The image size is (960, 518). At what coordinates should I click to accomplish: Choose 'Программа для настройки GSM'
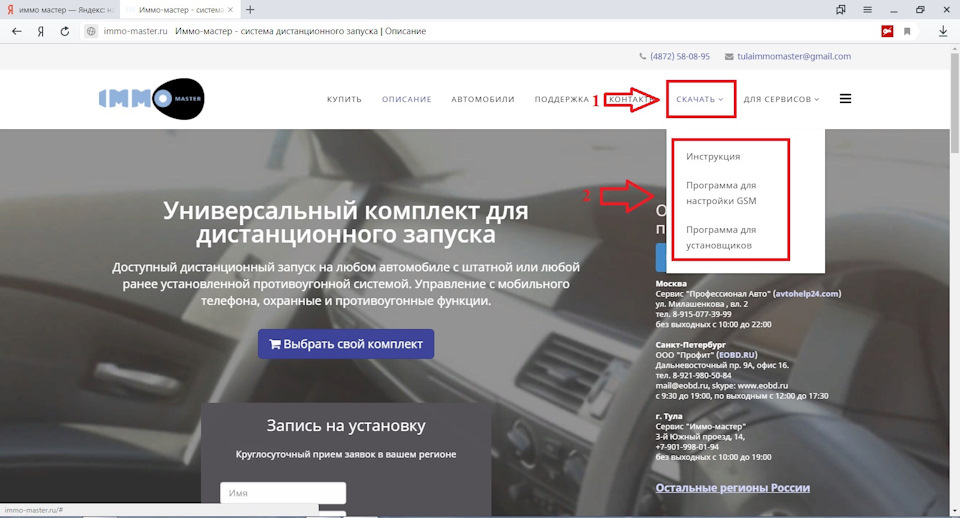(721, 193)
